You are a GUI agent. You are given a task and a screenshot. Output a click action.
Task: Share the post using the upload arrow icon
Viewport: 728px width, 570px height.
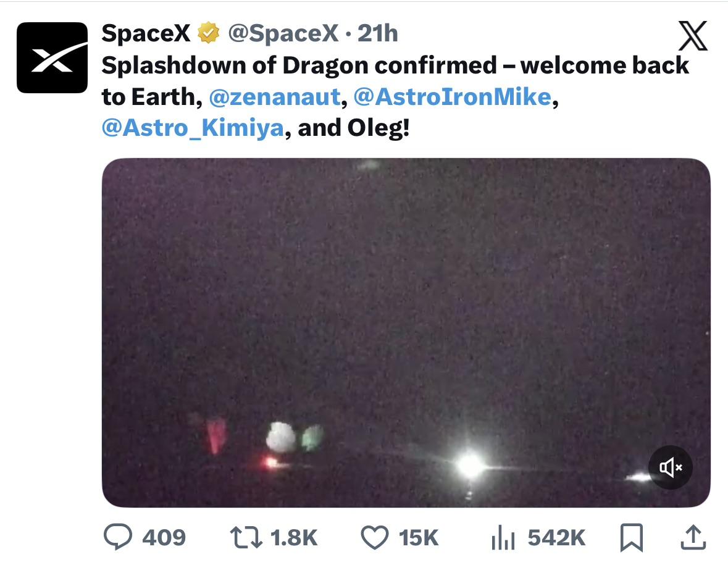692,537
